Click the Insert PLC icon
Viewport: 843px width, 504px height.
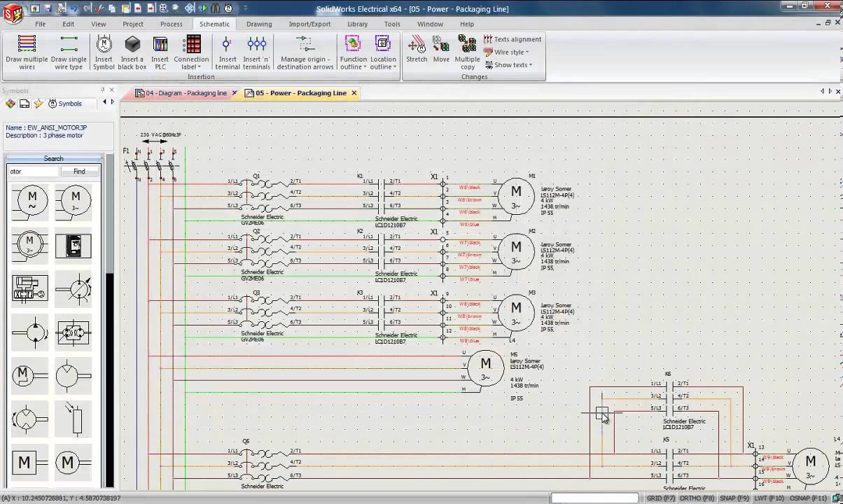pyautogui.click(x=160, y=52)
